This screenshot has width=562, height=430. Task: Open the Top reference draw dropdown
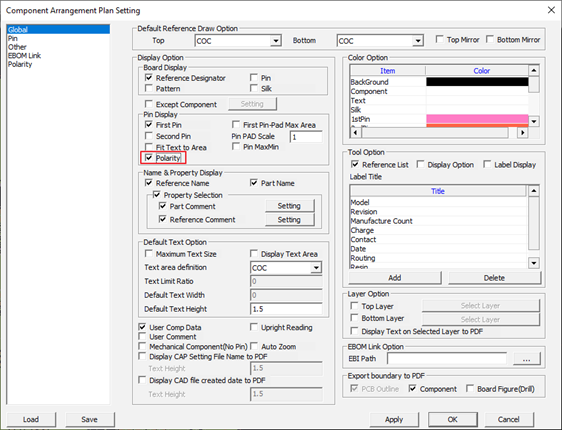275,41
